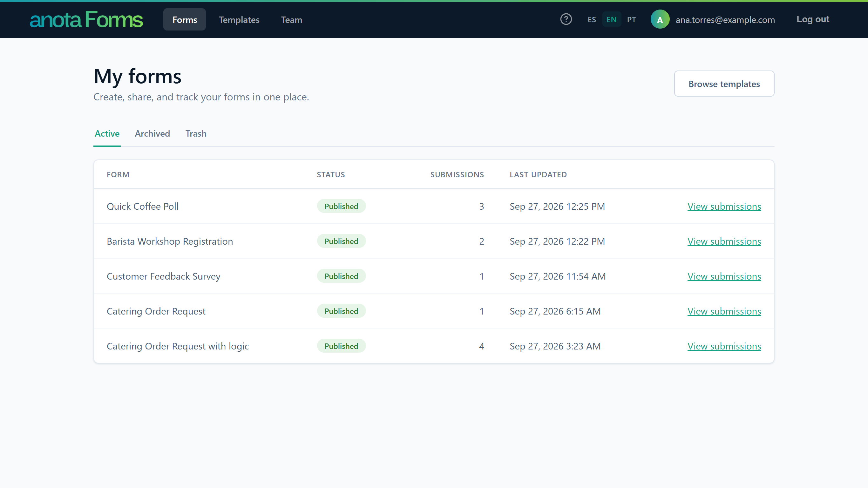View submissions for Catering Order Request with logic
Screen dimensions: 868x488
[724, 346]
